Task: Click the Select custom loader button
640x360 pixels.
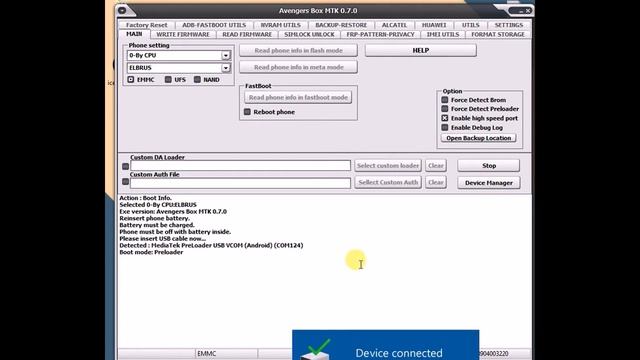Action: click(388, 165)
